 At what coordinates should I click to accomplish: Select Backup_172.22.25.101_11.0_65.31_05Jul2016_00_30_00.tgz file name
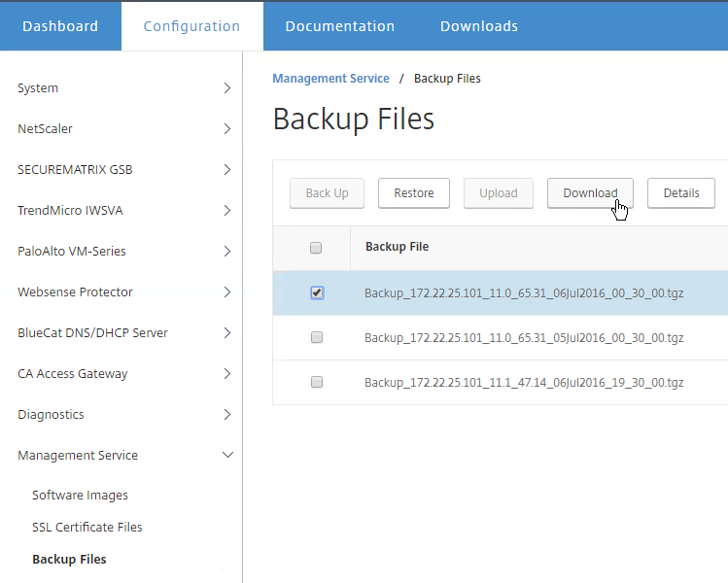(524, 338)
